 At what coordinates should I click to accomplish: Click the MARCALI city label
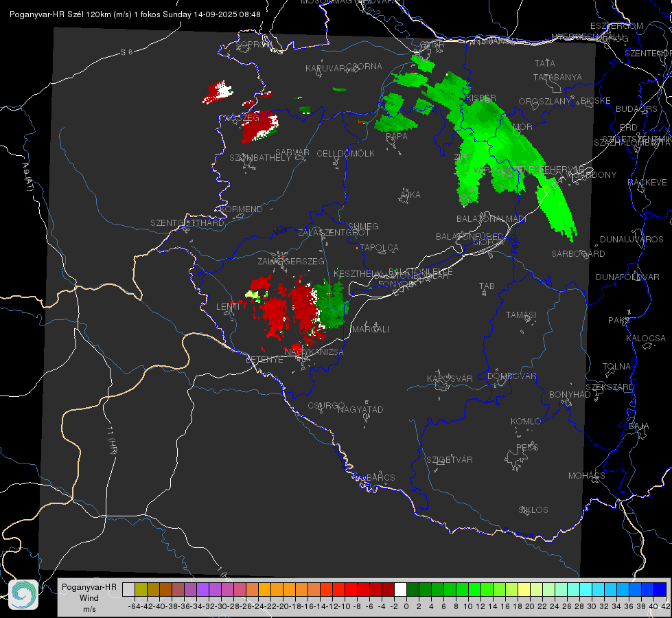click(x=371, y=330)
